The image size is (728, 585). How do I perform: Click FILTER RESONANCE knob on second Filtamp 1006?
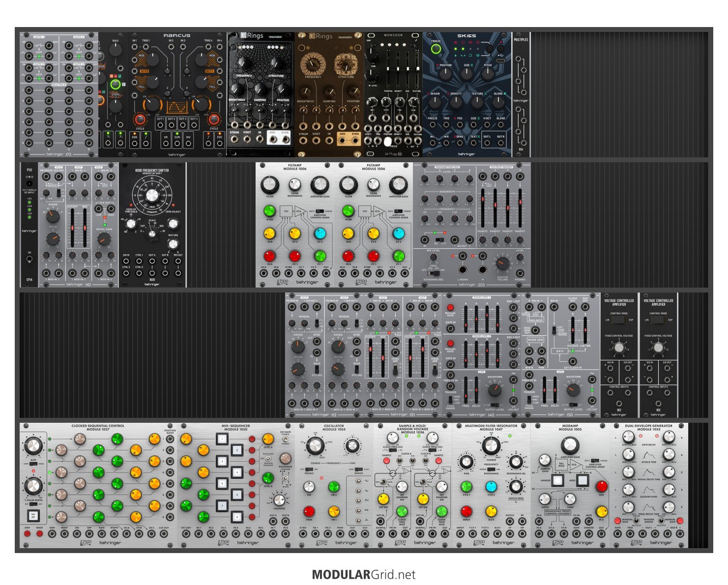374,184
